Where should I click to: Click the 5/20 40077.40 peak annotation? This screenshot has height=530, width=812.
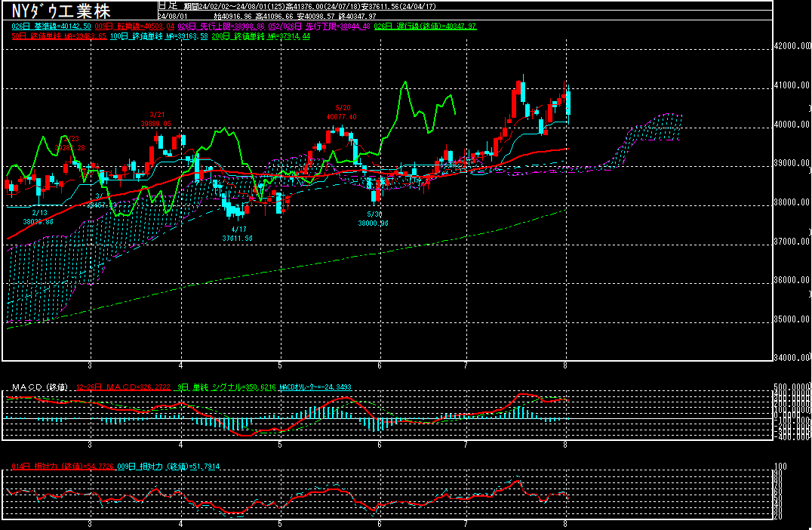tap(342, 112)
